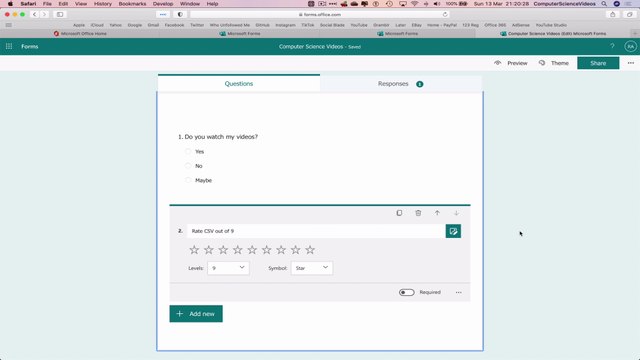Open the help question mark icon
Image resolution: width=640 pixels, height=360 pixels.
click(x=612, y=46)
